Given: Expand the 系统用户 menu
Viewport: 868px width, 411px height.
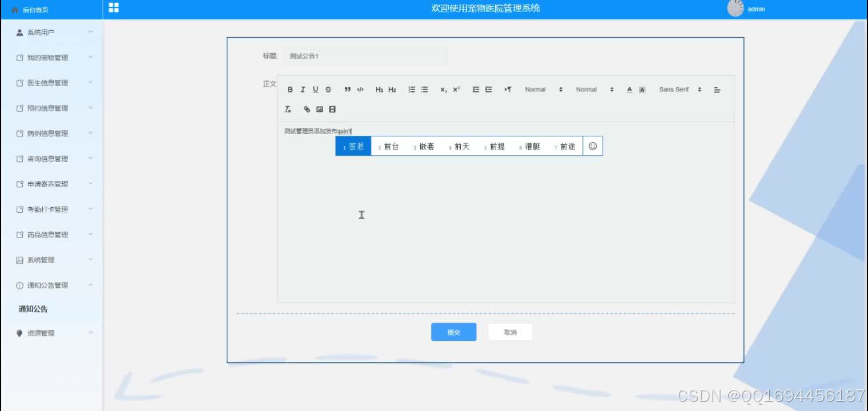Looking at the screenshot, I should click(x=51, y=33).
